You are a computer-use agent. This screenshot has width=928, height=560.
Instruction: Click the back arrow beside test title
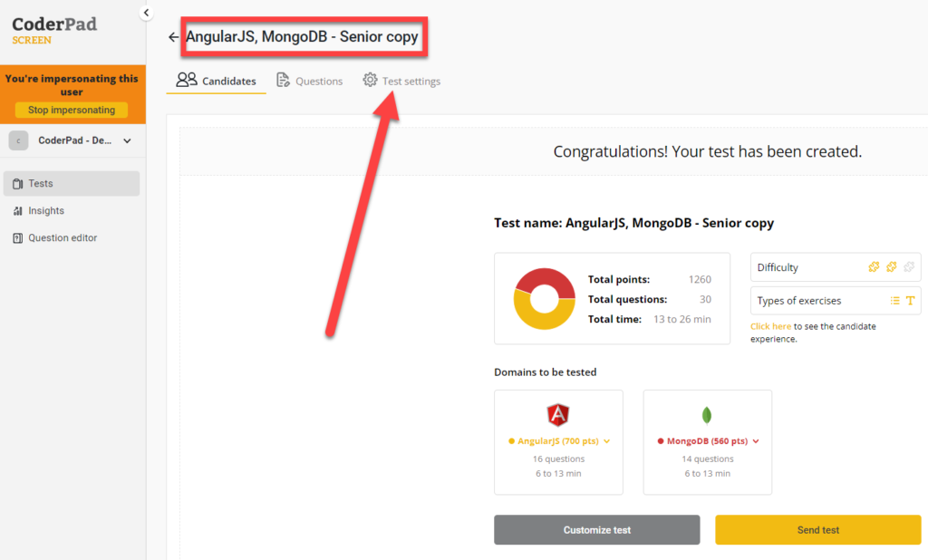coord(173,37)
